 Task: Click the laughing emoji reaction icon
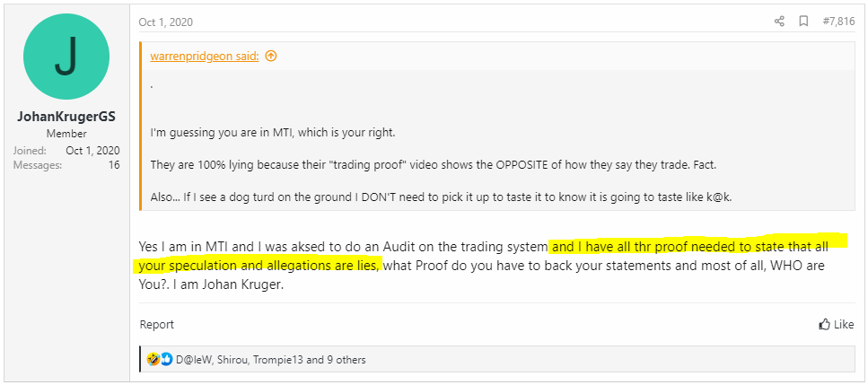pyautogui.click(x=153, y=360)
